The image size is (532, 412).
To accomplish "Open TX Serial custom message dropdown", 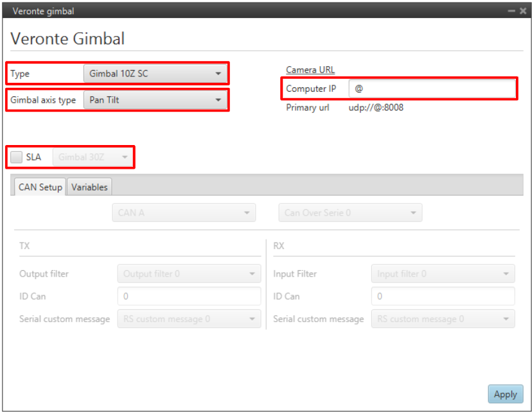I will pyautogui.click(x=189, y=319).
